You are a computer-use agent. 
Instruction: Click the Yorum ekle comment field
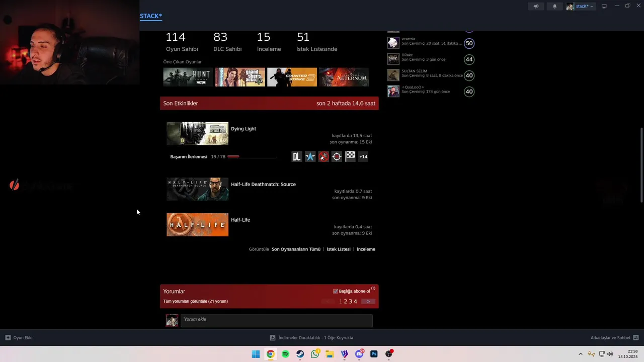tap(277, 321)
